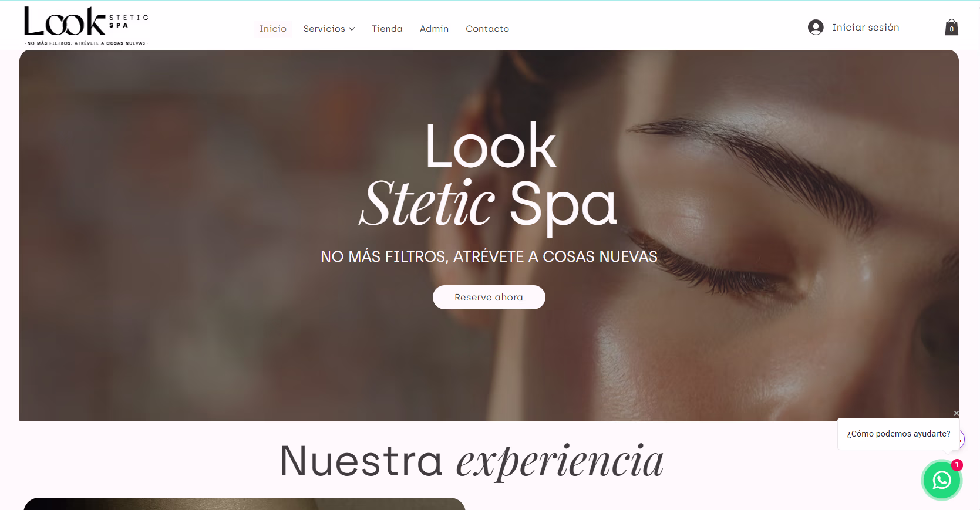Click the red notification badge on WhatsApp

[x=957, y=465]
